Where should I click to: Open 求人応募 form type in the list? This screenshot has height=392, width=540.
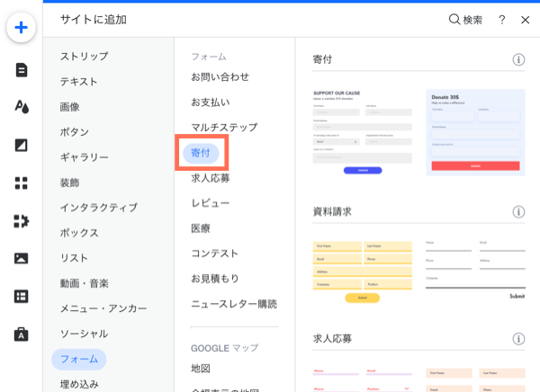(211, 178)
